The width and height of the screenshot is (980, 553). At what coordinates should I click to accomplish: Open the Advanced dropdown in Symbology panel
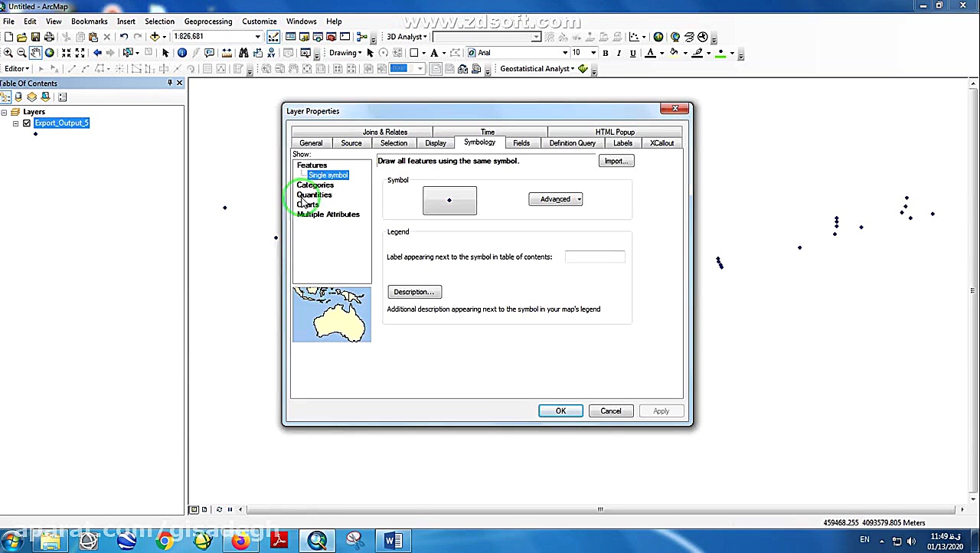click(x=555, y=199)
